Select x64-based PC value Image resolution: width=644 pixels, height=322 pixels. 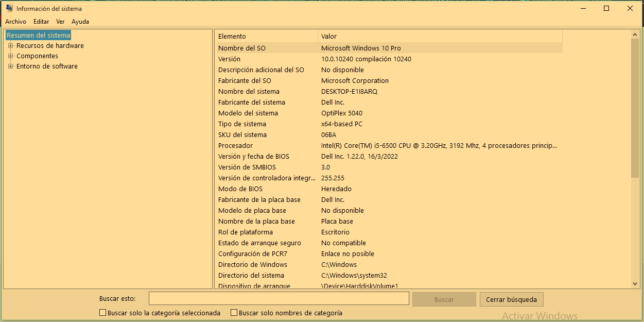click(x=342, y=124)
